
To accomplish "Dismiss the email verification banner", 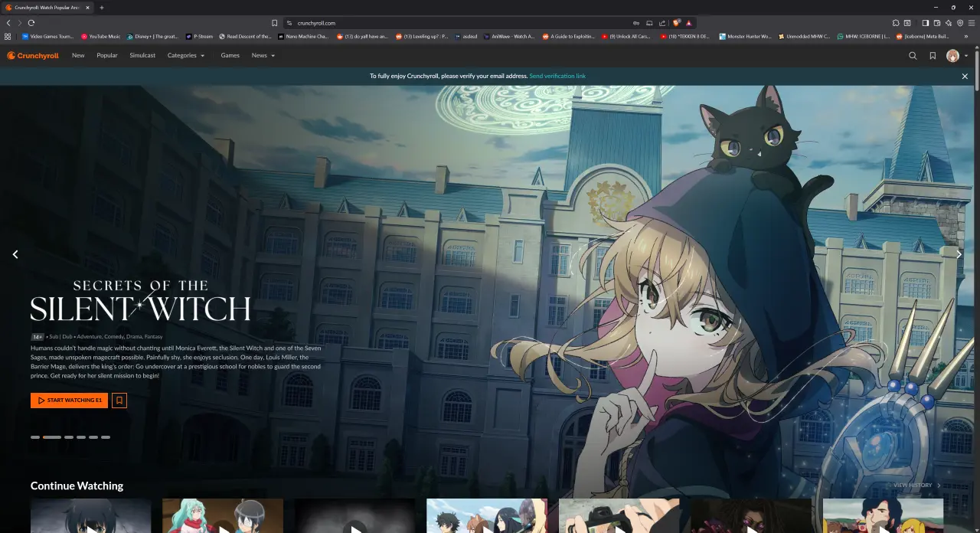I will 965,76.
